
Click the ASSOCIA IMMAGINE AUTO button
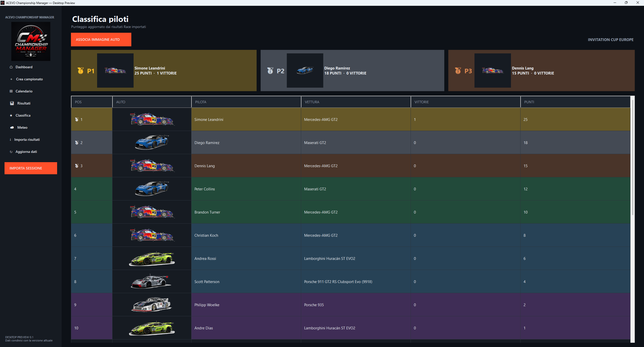pyautogui.click(x=101, y=40)
